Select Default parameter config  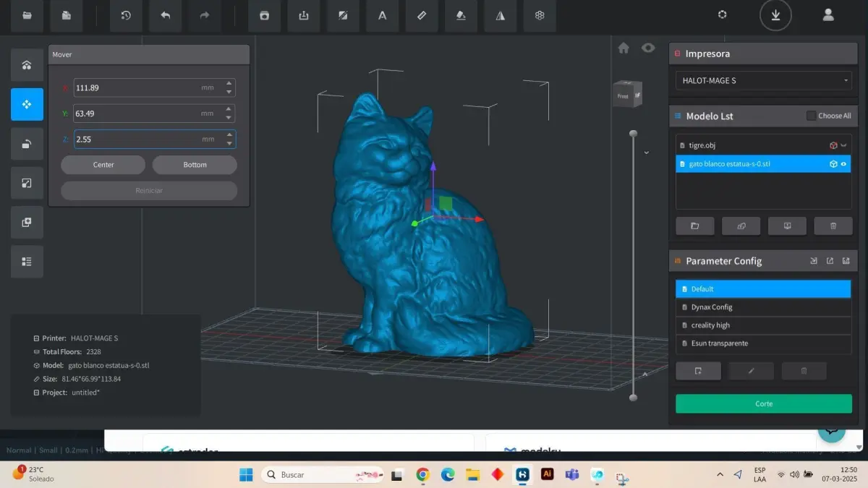point(763,289)
